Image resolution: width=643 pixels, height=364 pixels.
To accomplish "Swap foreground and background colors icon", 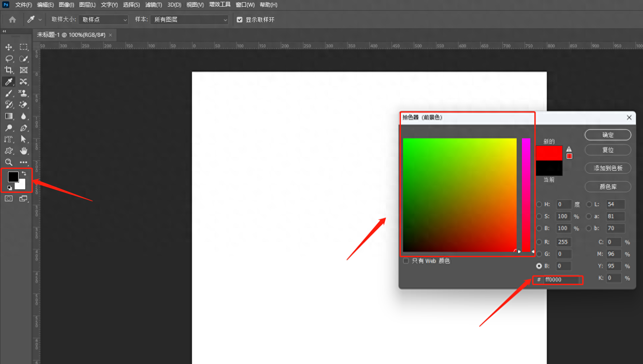I will pyautogui.click(x=24, y=173).
